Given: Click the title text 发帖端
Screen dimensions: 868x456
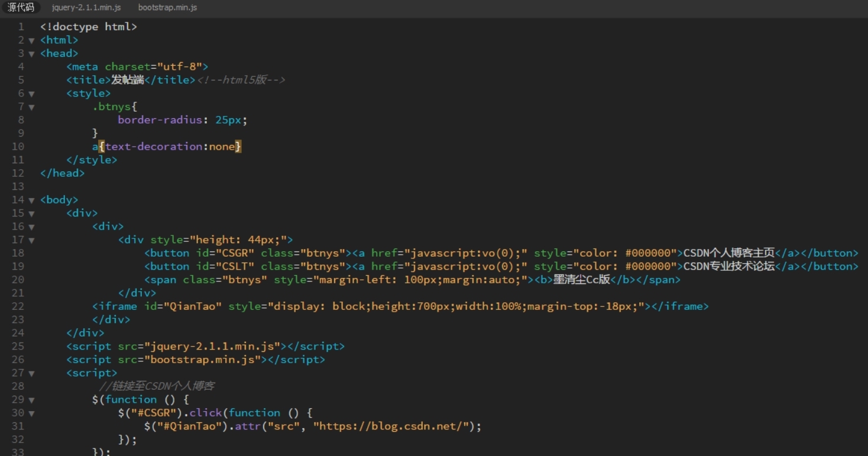Looking at the screenshot, I should pos(128,80).
